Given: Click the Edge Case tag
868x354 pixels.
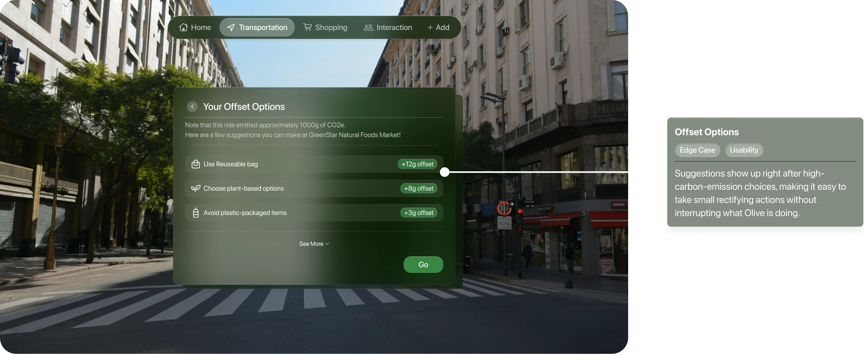Looking at the screenshot, I should pos(697,150).
